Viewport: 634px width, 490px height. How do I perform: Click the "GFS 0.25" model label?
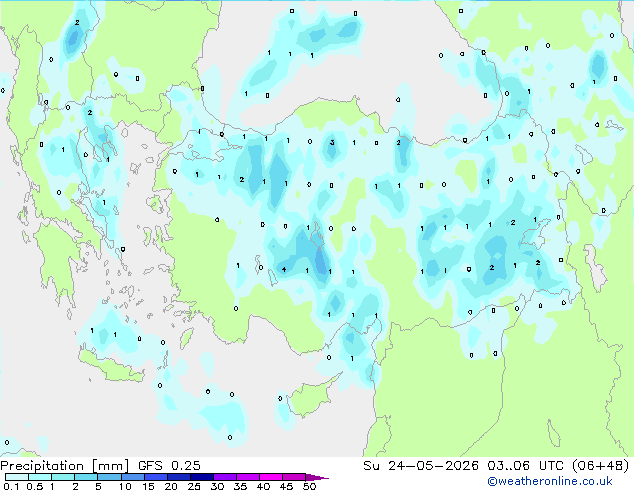169,466
